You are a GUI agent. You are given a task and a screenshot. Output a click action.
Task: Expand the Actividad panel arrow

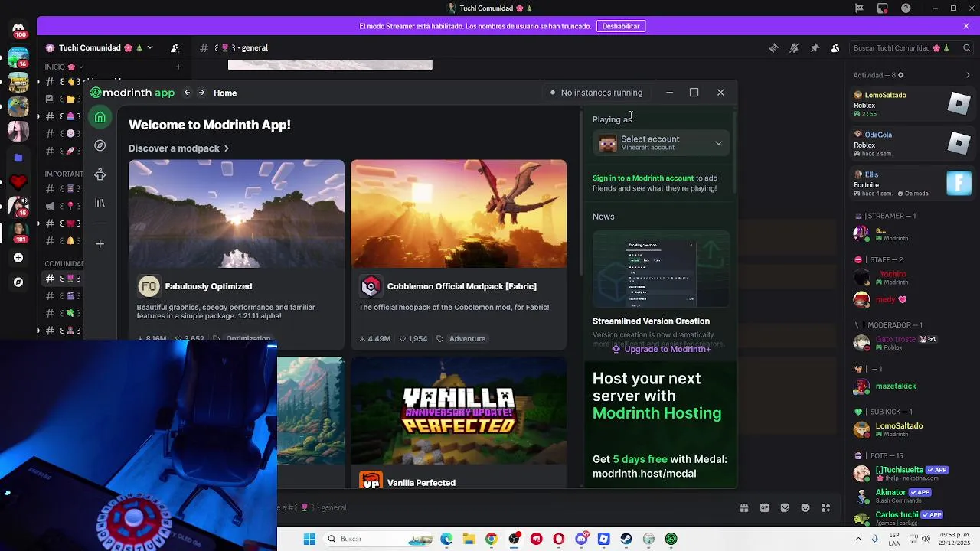968,75
